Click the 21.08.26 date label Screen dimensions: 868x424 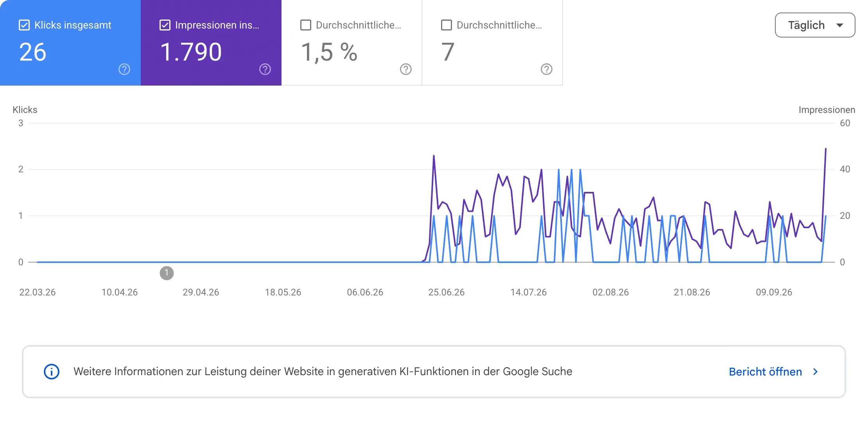[692, 292]
